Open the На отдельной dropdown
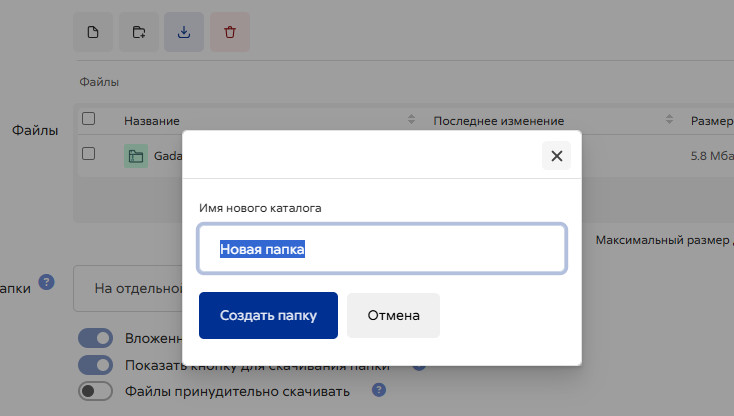 [128, 288]
